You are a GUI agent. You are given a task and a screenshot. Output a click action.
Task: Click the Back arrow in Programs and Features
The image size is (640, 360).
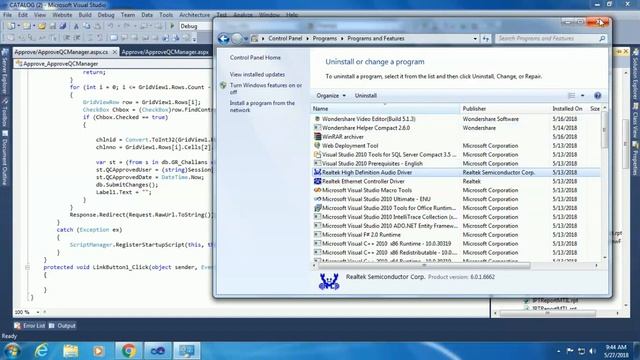[224, 39]
